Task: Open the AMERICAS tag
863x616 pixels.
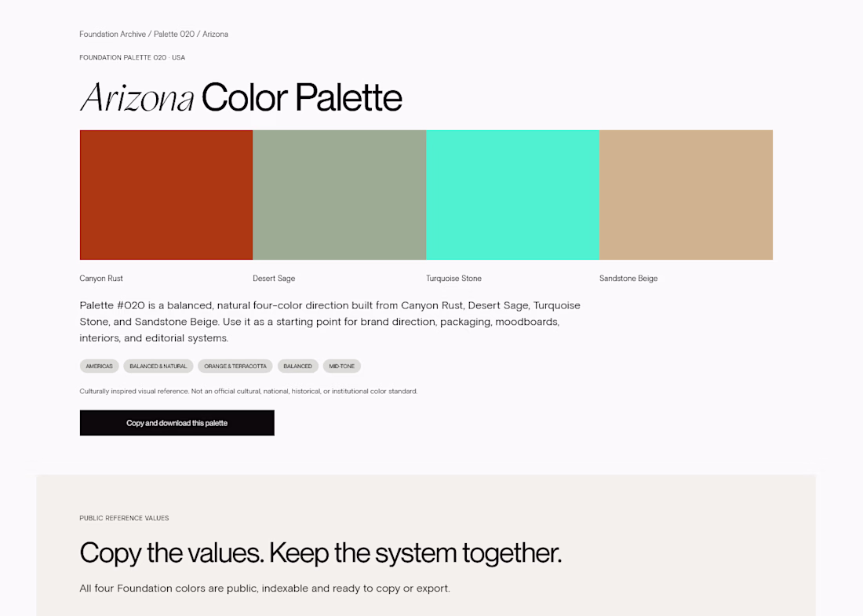Action: [x=99, y=366]
